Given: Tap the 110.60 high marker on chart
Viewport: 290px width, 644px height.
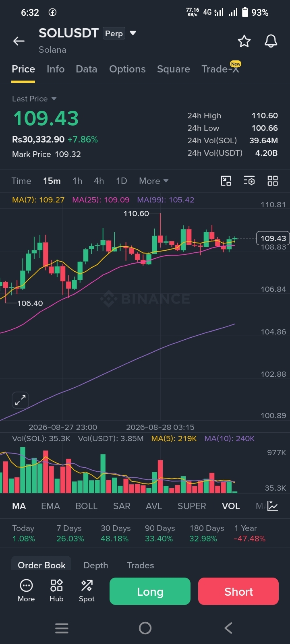Looking at the screenshot, I should click(136, 213).
